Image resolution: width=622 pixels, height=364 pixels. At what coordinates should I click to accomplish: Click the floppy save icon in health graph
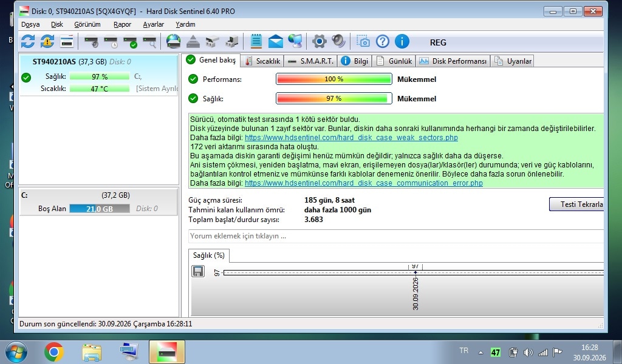tap(198, 271)
